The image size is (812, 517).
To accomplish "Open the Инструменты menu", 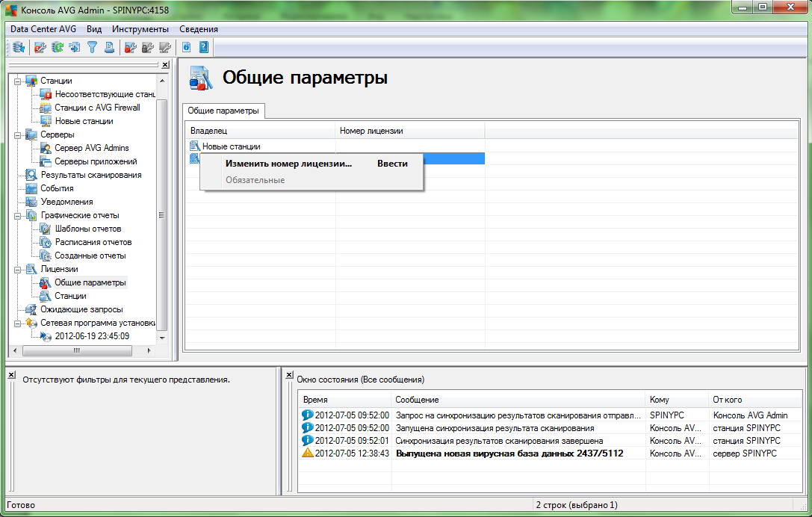I will 140,29.
